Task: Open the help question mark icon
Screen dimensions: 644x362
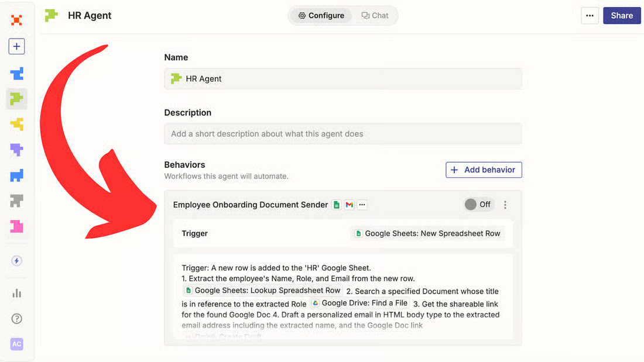Action: (x=16, y=319)
